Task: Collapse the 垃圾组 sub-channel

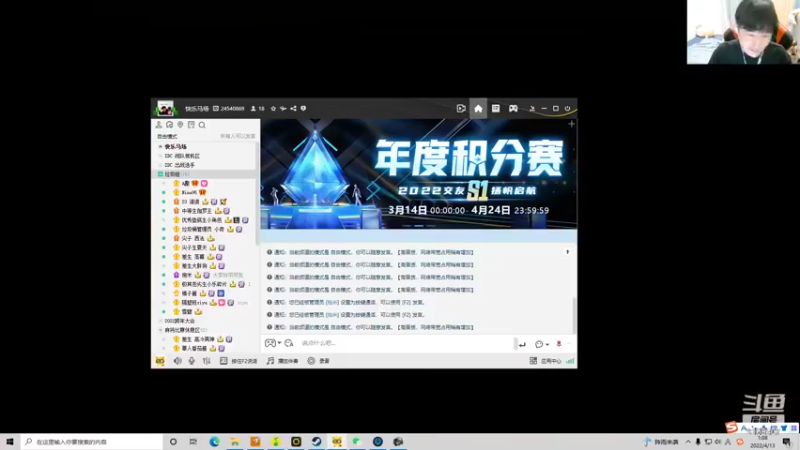Action: pyautogui.click(x=160, y=174)
